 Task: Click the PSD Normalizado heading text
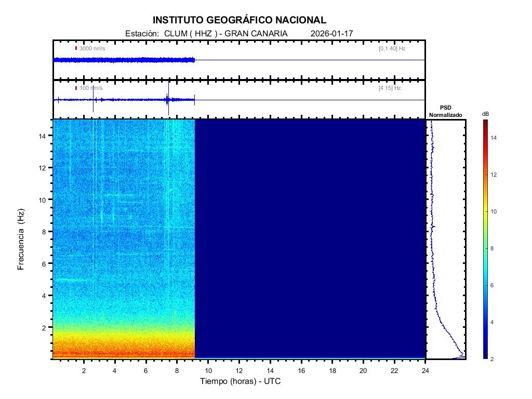click(445, 111)
